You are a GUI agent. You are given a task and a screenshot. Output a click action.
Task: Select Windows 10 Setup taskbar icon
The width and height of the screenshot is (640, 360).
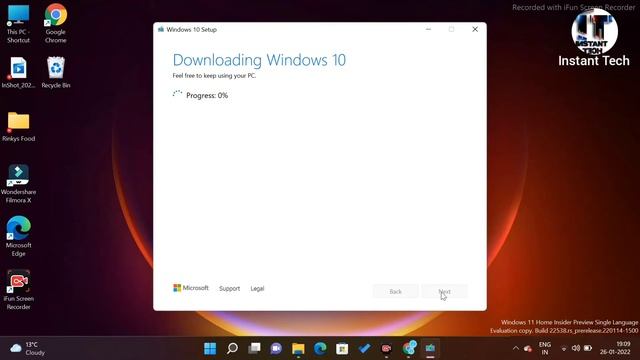coord(430,348)
